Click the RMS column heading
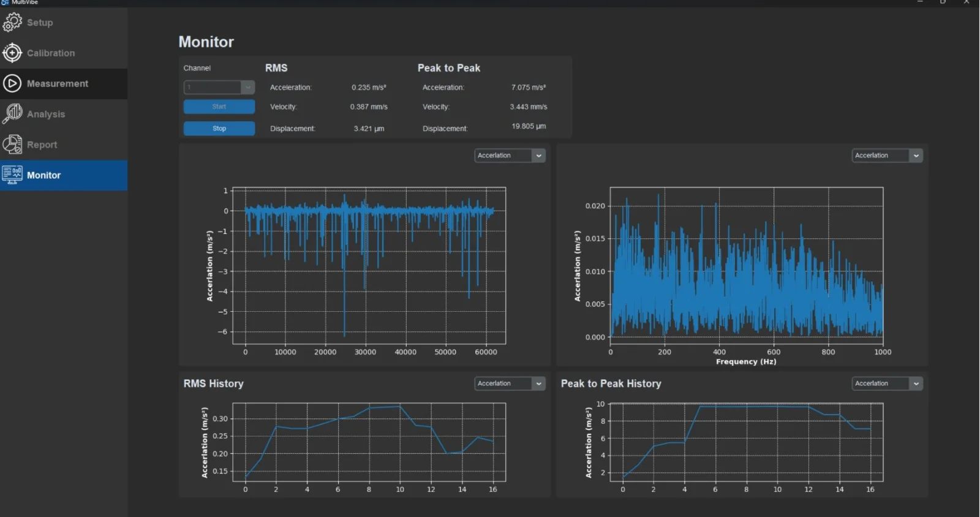 tap(276, 68)
